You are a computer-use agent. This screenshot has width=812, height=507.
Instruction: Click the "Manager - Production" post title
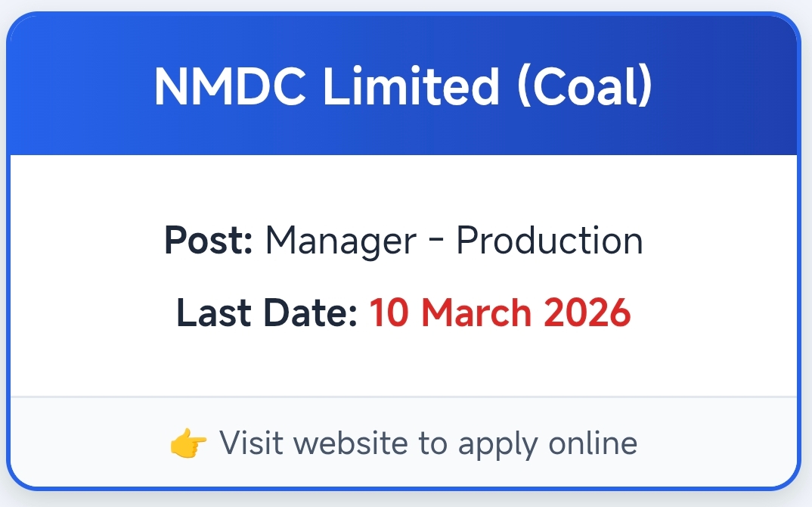454,241
